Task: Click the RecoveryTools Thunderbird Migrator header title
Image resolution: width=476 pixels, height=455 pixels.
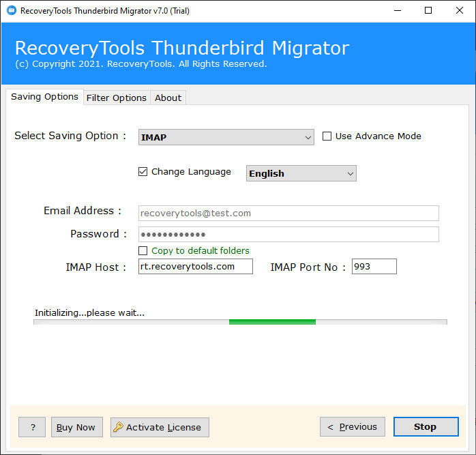Action: 182,48
